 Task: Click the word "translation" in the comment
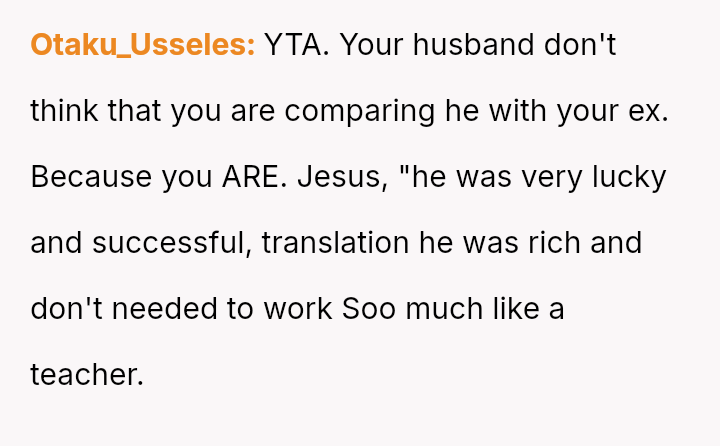coord(335,243)
